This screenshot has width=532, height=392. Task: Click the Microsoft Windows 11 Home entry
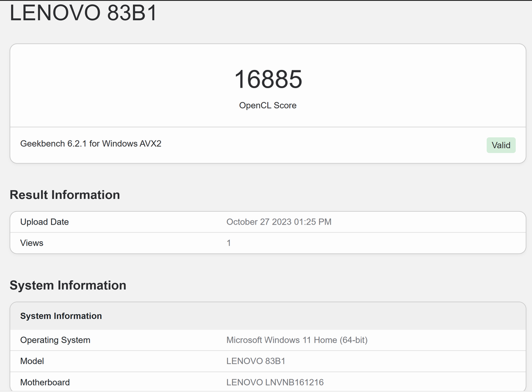[297, 340]
